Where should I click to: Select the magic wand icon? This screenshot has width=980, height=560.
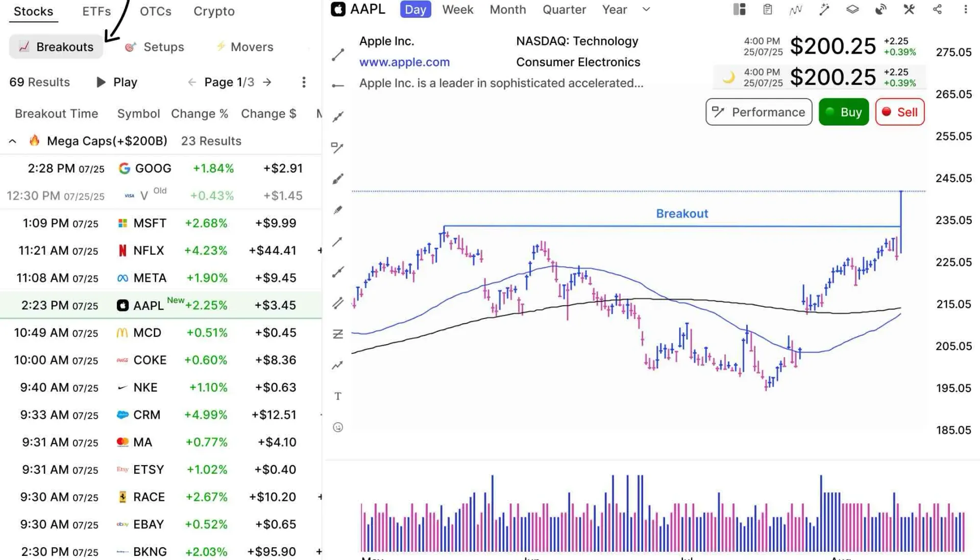coord(824,10)
